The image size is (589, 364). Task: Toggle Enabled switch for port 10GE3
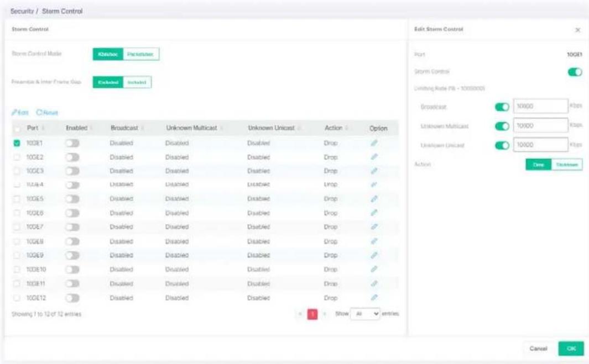72,171
